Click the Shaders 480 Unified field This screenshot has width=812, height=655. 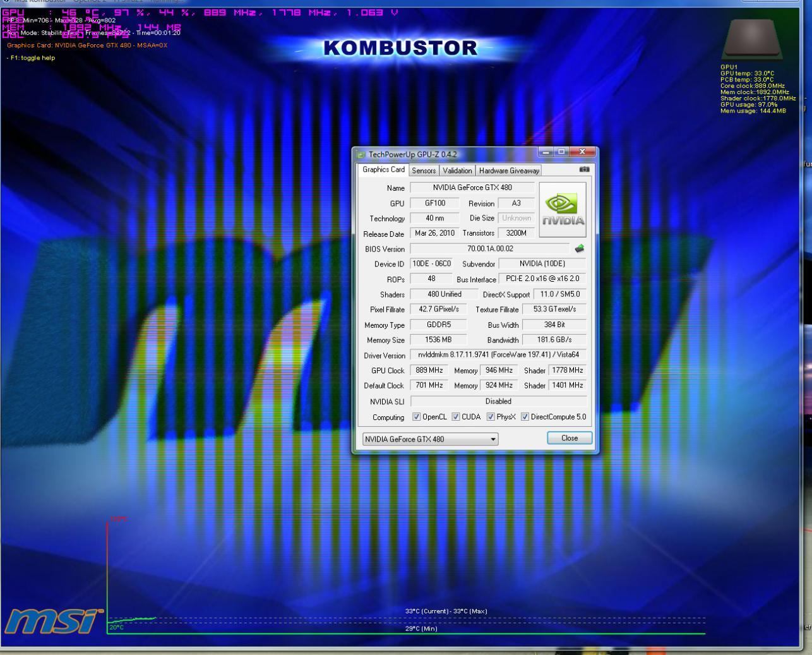pos(445,294)
